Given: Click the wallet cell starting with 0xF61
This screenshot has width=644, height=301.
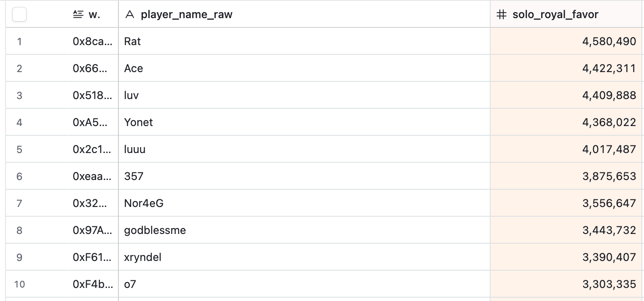Looking at the screenshot, I should (92, 257).
